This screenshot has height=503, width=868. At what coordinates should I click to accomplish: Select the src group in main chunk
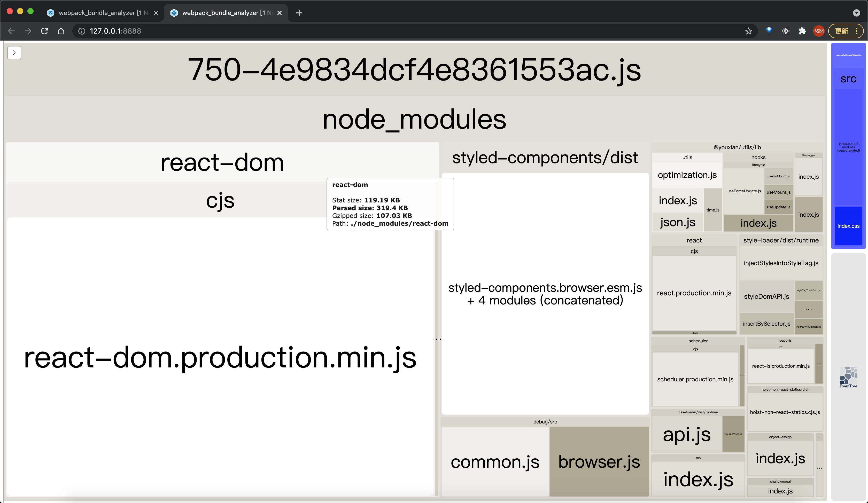pyautogui.click(x=848, y=79)
